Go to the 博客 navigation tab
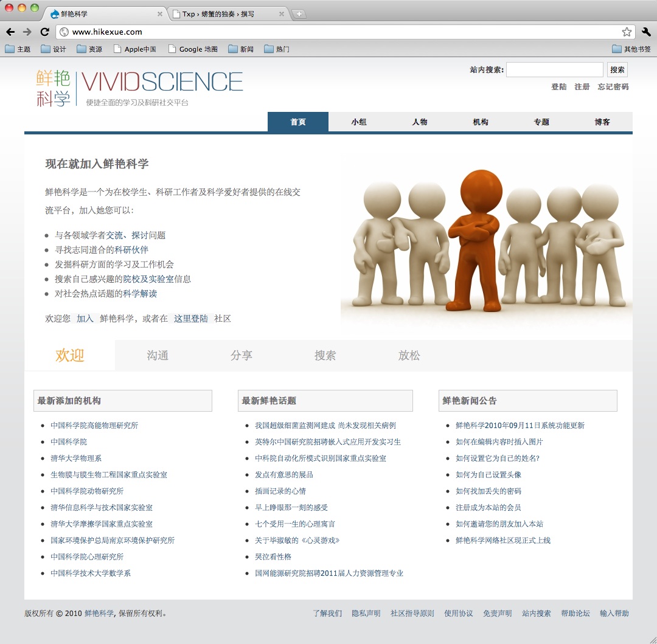This screenshot has width=657, height=644. [602, 122]
